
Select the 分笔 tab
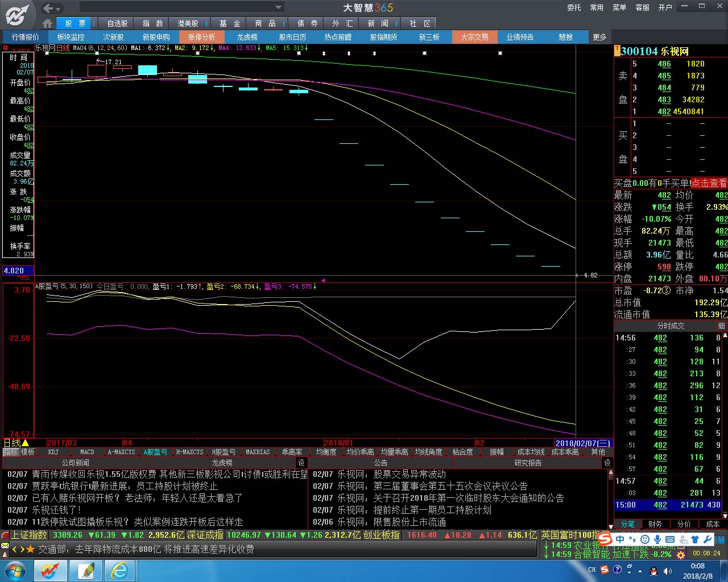[627, 524]
